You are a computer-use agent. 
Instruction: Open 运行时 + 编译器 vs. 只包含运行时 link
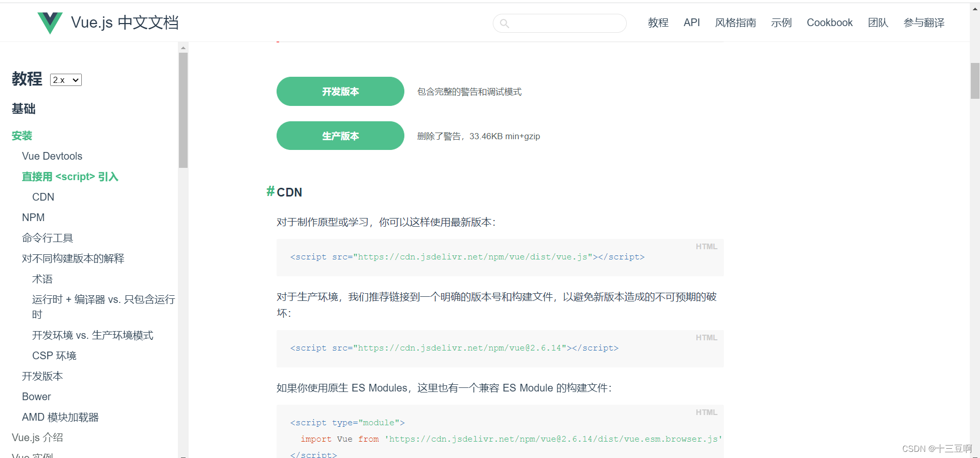click(x=103, y=307)
